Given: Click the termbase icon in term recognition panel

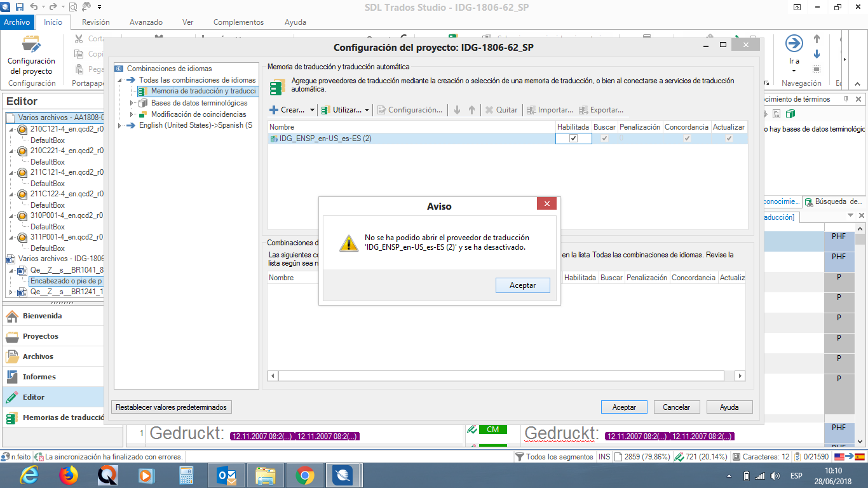Looking at the screenshot, I should pos(790,114).
